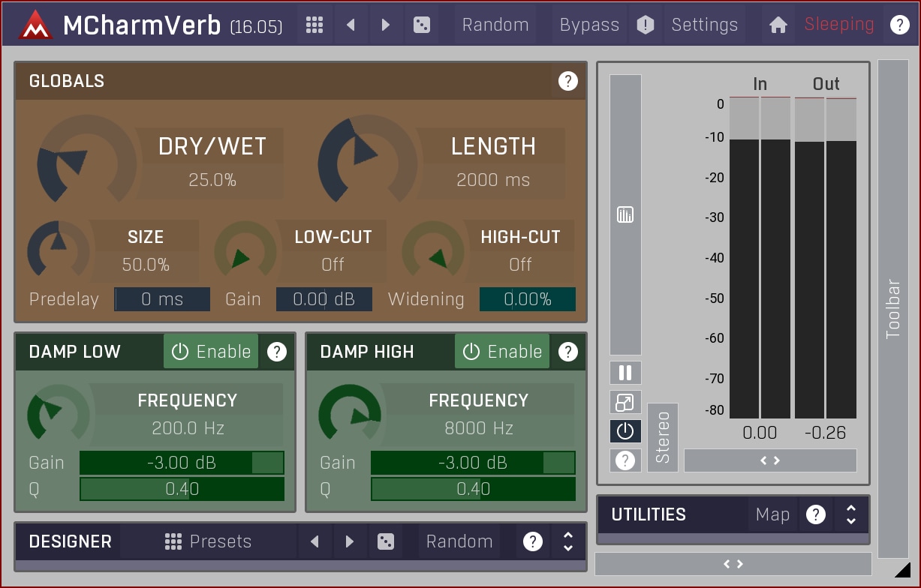
Task: Select the next Designer preset arrow
Action: coord(350,541)
